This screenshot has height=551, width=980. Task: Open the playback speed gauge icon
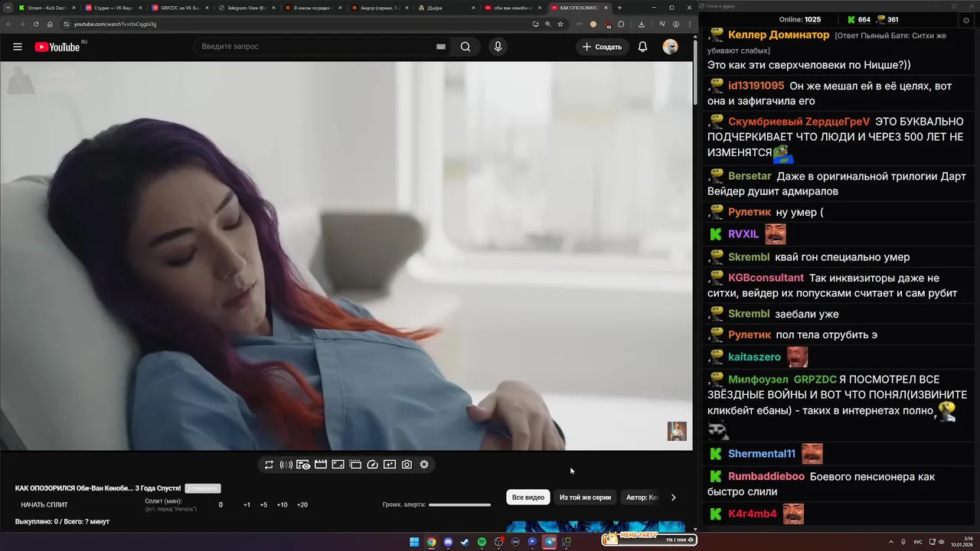[x=373, y=465]
